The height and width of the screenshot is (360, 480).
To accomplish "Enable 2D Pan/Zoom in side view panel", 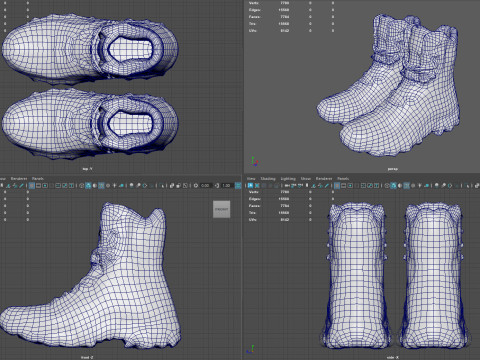I will 320,185.
